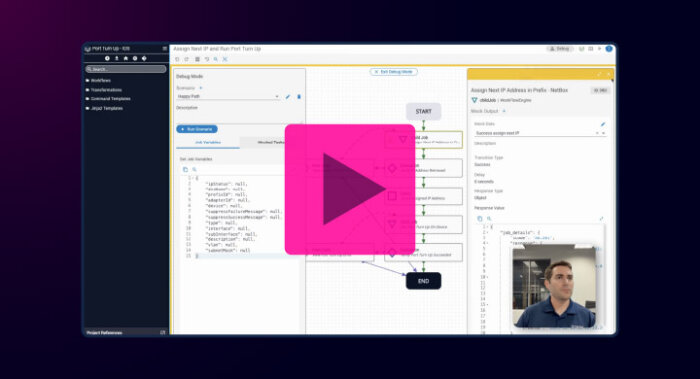Delete the Happy Path scenario

299,96
